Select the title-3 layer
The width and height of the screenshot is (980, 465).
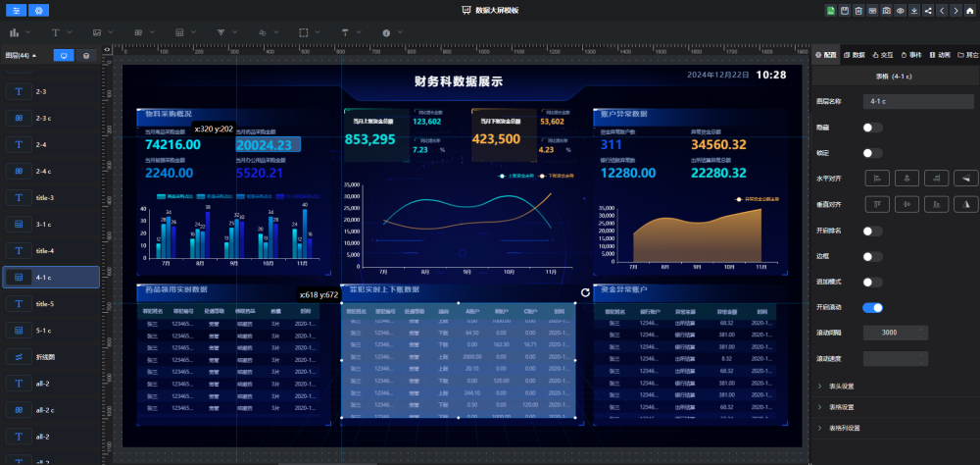(x=51, y=198)
